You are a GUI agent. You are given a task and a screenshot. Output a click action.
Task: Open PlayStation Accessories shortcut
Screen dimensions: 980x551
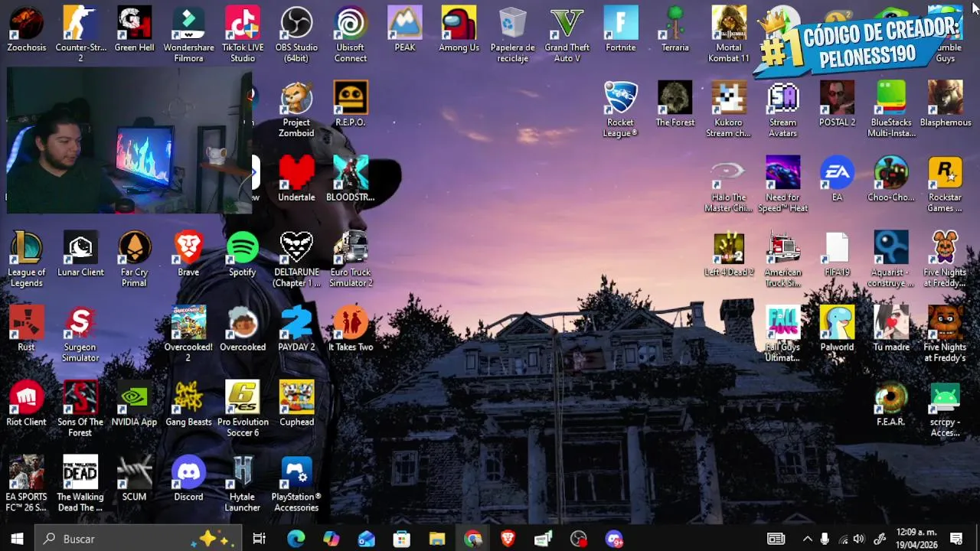296,485
